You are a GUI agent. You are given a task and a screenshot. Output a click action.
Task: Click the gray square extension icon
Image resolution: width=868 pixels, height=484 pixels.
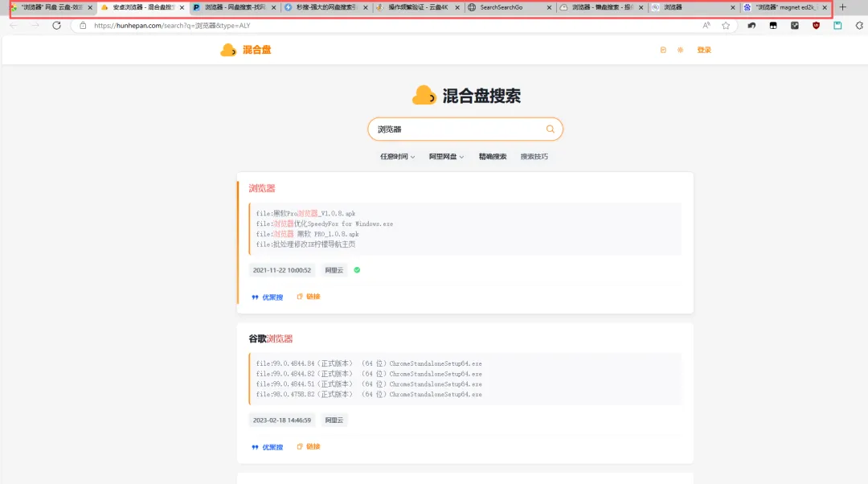tap(794, 26)
